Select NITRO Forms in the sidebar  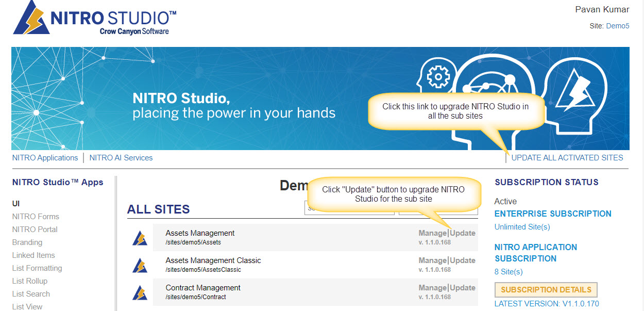36,217
